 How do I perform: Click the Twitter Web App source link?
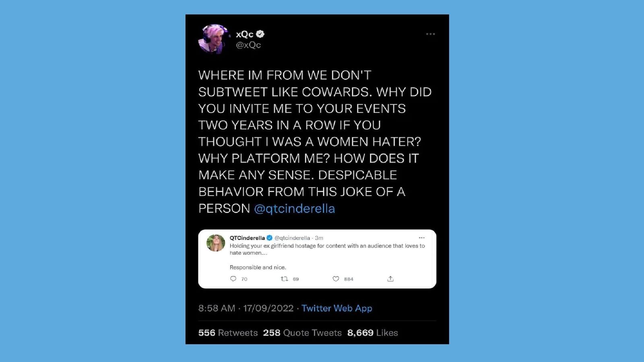(336, 308)
